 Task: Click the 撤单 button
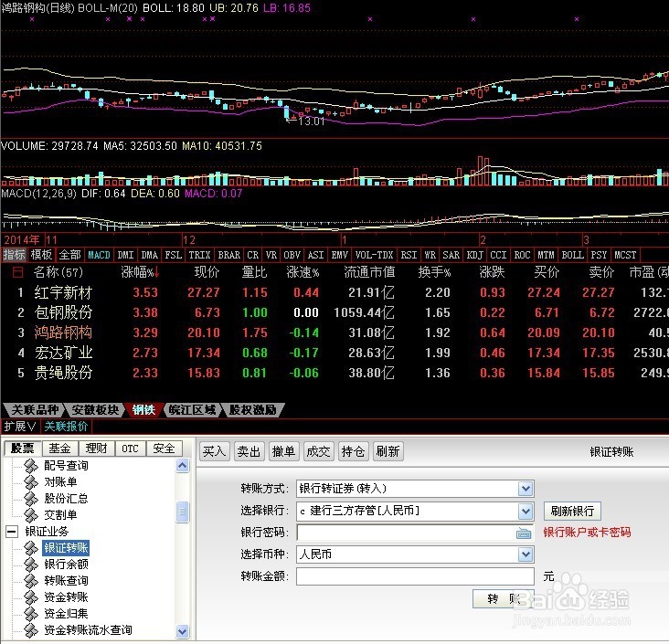283,451
